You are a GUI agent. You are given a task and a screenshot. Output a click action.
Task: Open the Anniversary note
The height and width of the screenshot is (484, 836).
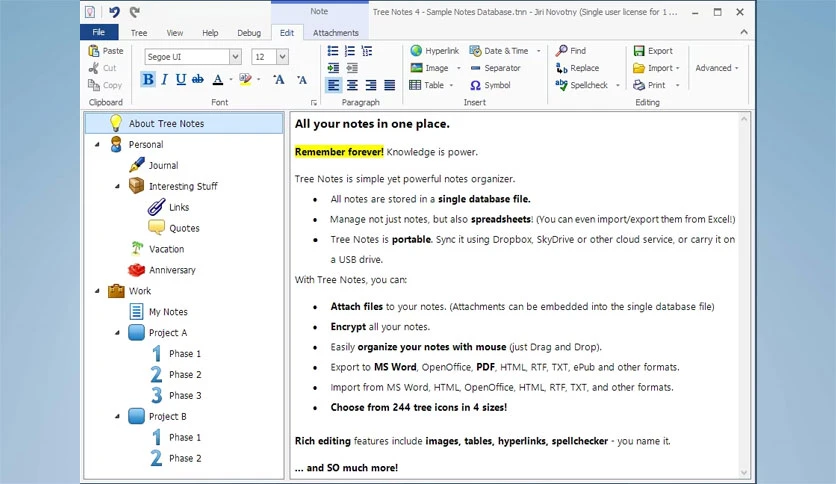[x=172, y=270]
